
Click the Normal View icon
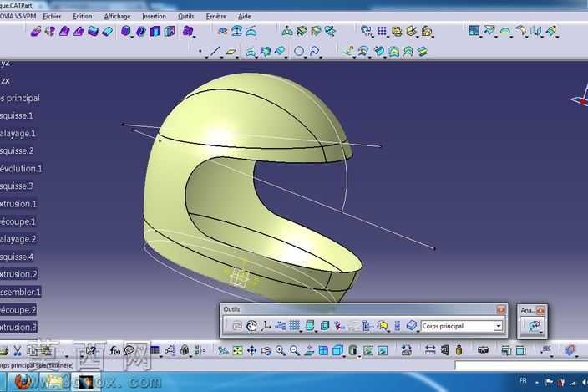pos(309,351)
